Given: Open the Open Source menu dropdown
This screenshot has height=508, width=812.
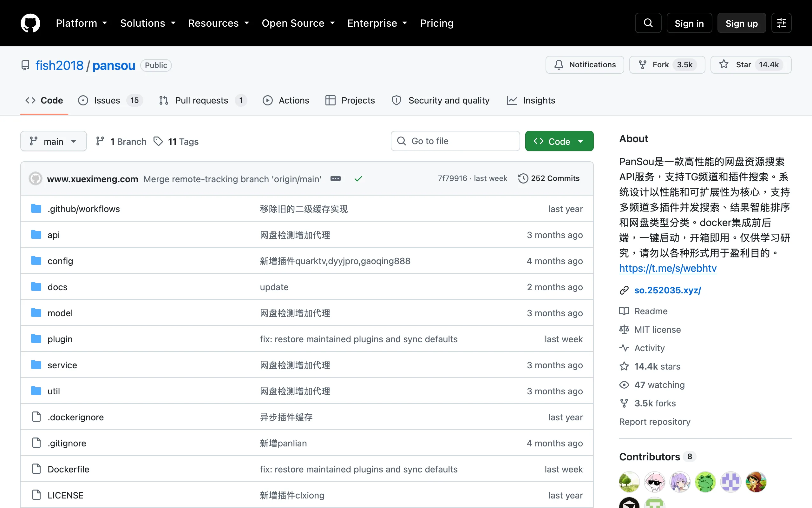Looking at the screenshot, I should 298,23.
